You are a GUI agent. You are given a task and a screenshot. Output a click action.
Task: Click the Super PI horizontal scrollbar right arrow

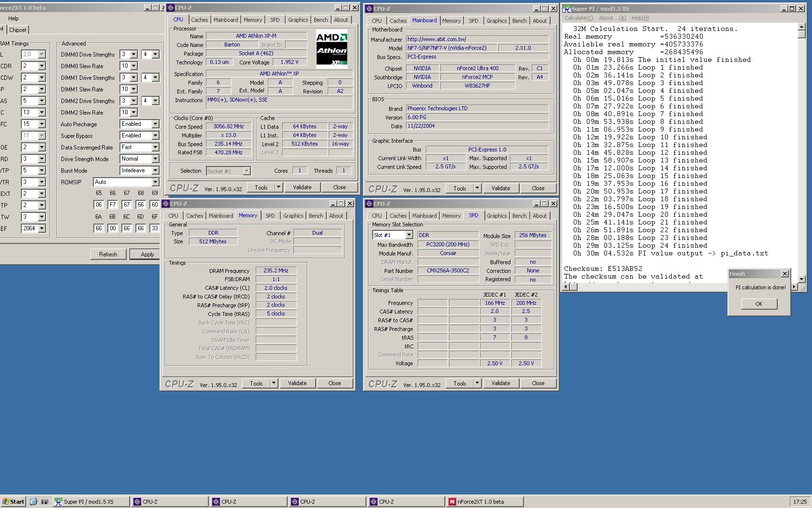[x=794, y=286]
